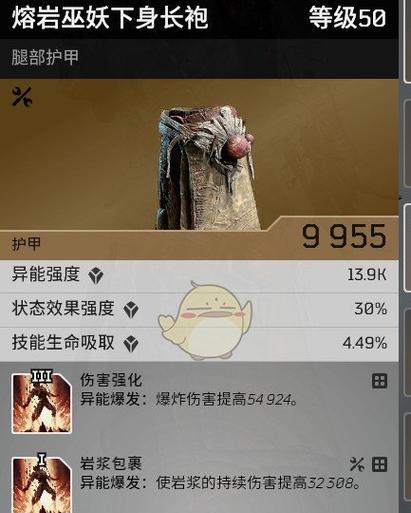Image resolution: width=411 pixels, height=513 pixels.
Task: Select the 状态效果强度 30% stat row
Action: click(x=199, y=310)
